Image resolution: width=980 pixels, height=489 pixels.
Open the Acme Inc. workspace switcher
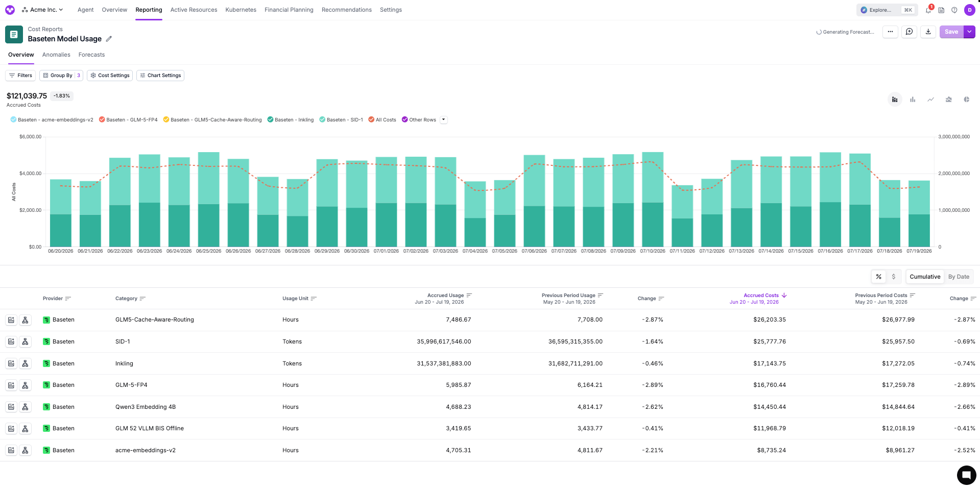point(43,10)
